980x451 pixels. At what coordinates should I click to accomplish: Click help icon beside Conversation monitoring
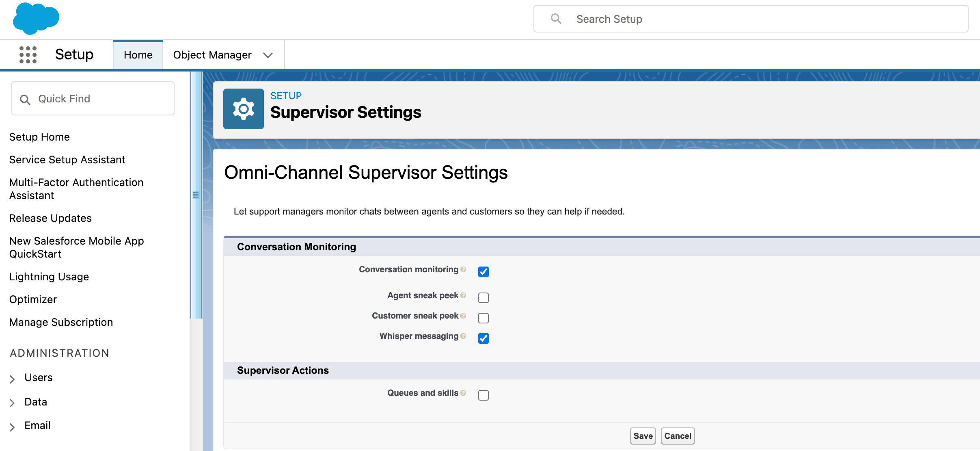pos(463,269)
